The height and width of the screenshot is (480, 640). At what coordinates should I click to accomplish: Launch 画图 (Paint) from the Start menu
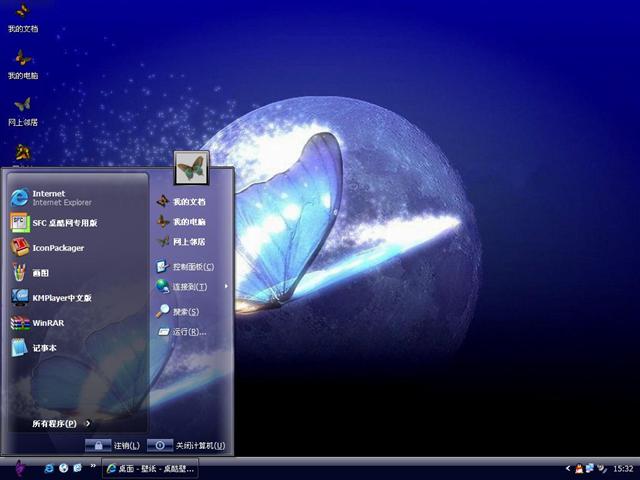tap(40, 272)
